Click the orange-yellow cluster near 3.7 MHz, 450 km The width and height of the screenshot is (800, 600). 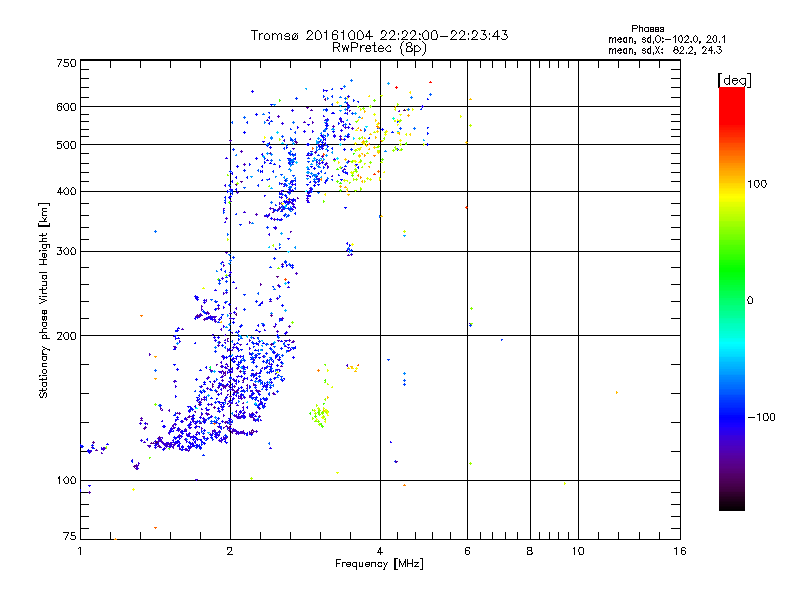pos(360,158)
